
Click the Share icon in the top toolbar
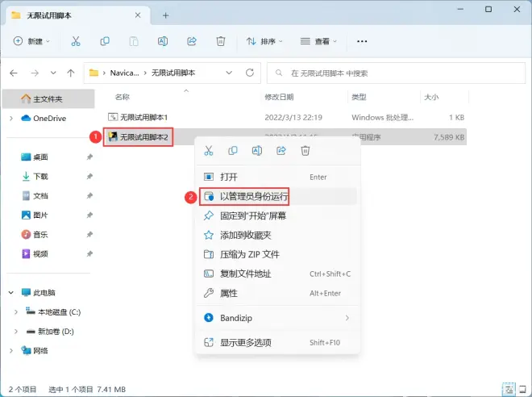click(192, 41)
